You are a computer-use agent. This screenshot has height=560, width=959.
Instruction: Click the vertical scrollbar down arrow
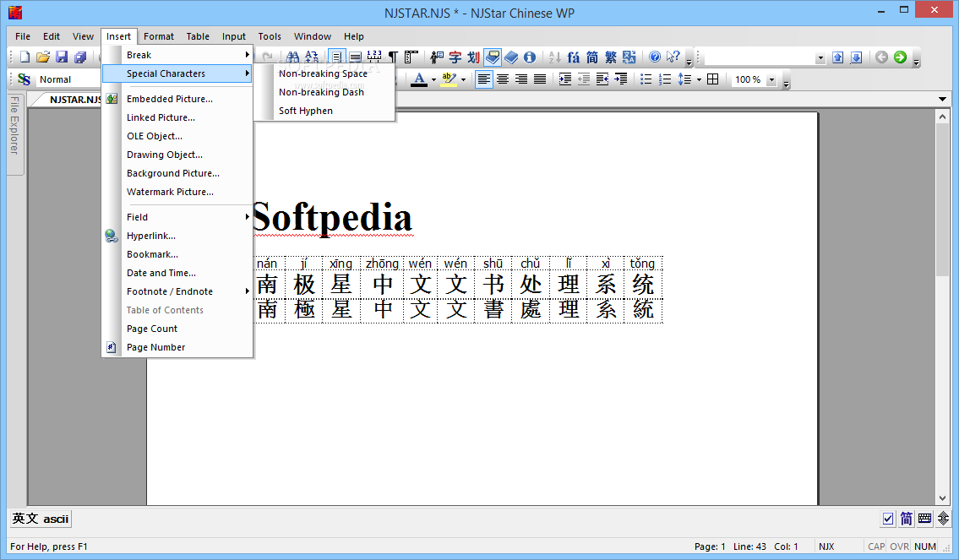942,499
